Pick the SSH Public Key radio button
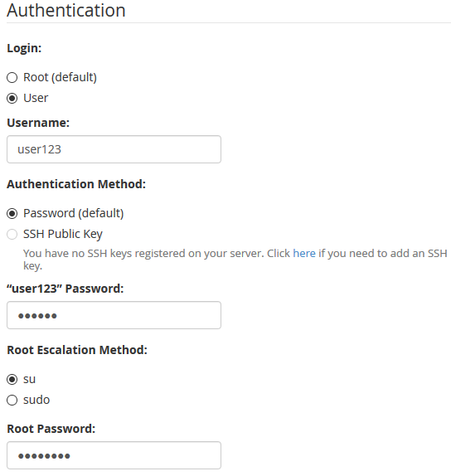Screen dimensions: 451x476 [12, 235]
